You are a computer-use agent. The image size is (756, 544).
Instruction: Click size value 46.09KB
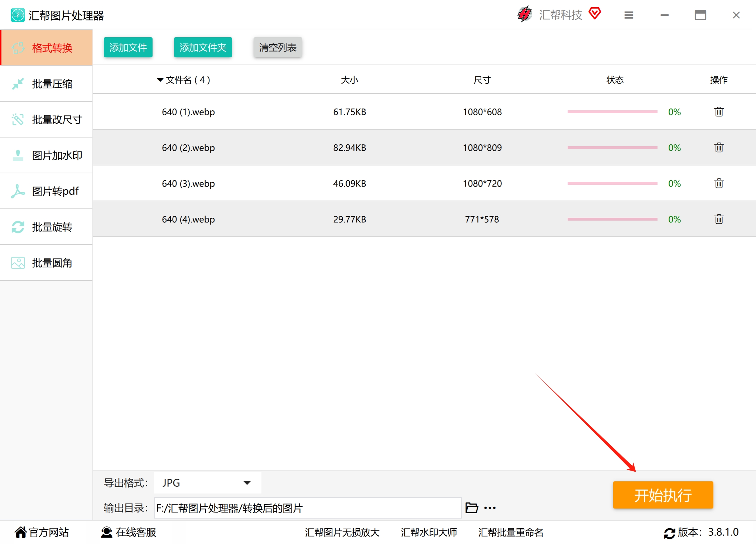350,184
